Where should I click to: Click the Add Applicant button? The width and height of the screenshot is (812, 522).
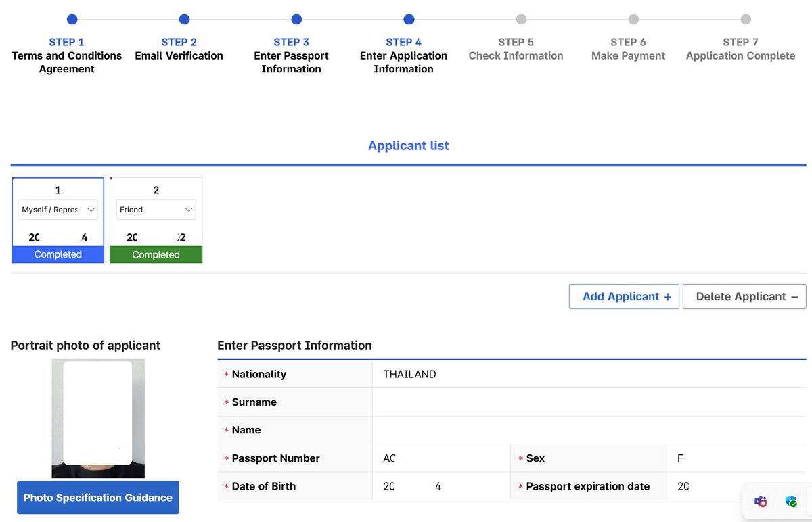click(623, 296)
